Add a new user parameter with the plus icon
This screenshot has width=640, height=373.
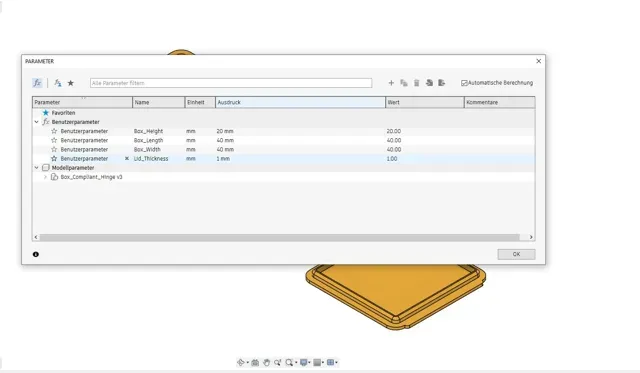pos(391,83)
